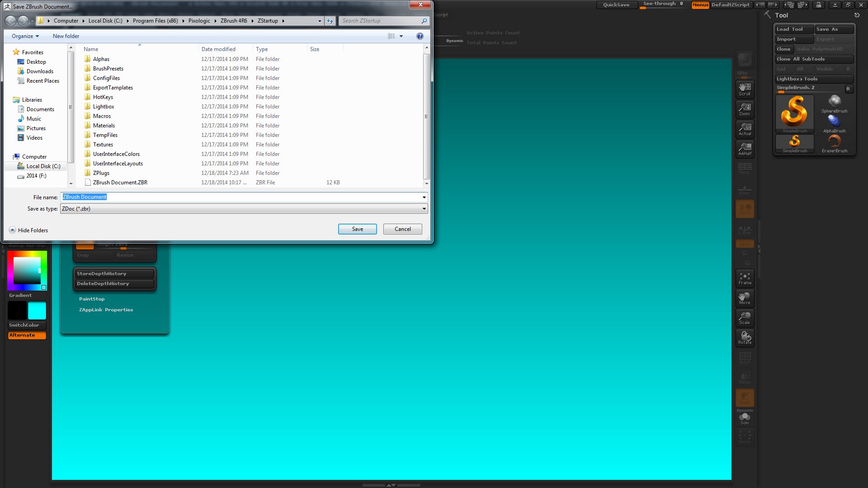Open the File name dropdown

(x=424, y=197)
